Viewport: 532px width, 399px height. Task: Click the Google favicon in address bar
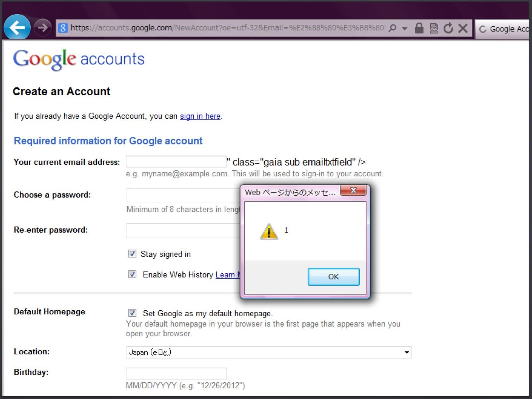click(x=63, y=28)
